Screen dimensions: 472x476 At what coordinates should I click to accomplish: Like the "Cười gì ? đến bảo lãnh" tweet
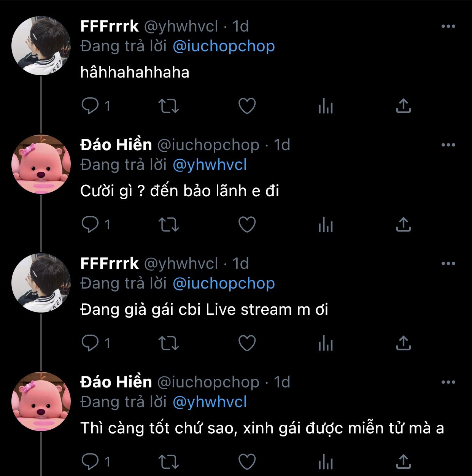click(x=247, y=225)
